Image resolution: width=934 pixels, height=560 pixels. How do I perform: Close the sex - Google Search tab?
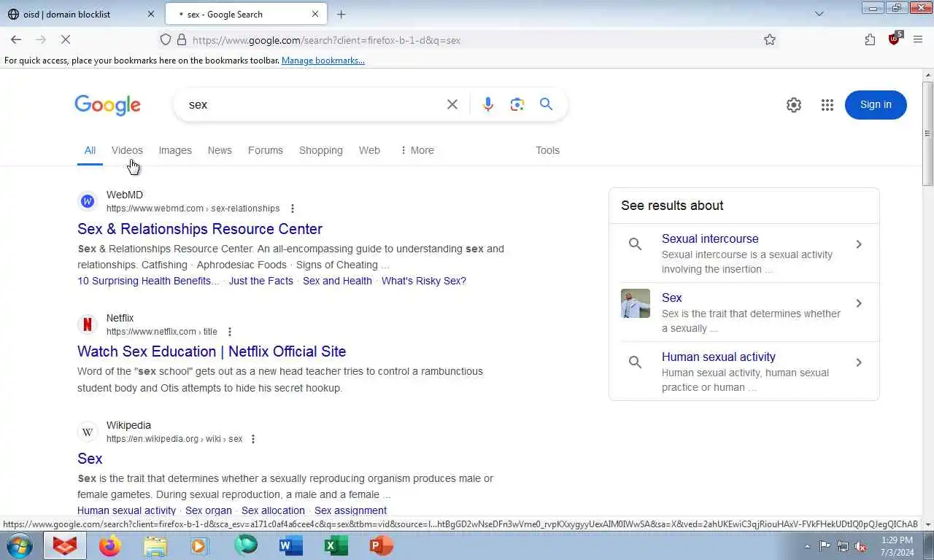coord(315,14)
